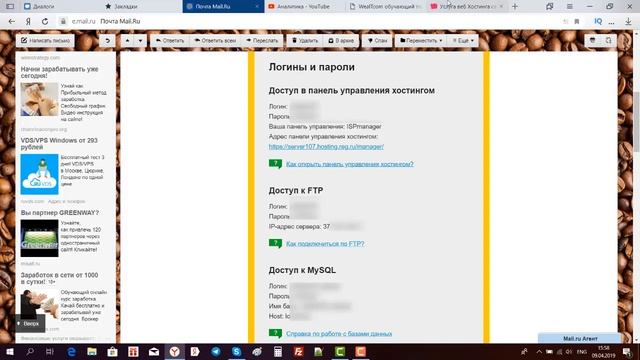Open File Explorer from taskbar
The width and height of the screenshot is (640, 360).
tap(92, 351)
